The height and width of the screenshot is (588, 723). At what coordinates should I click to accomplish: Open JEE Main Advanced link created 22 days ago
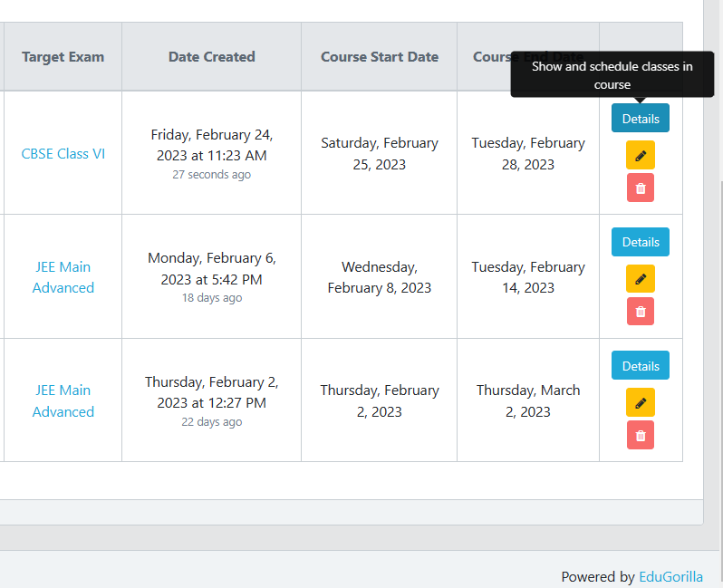pyautogui.click(x=63, y=400)
